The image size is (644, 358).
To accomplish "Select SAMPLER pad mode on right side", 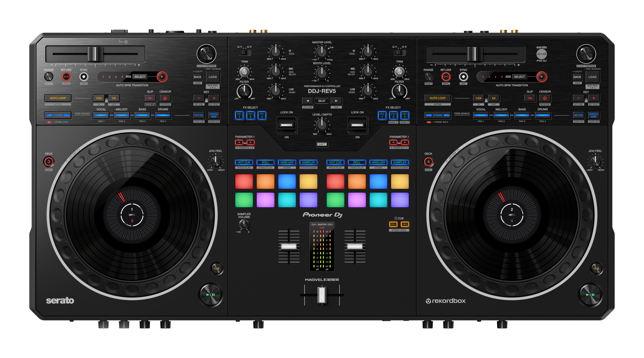I will (399, 162).
